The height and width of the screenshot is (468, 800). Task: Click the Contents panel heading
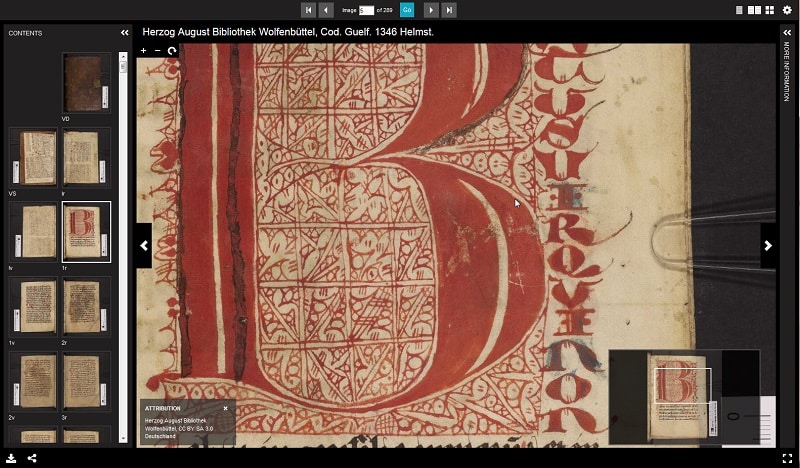26,33
